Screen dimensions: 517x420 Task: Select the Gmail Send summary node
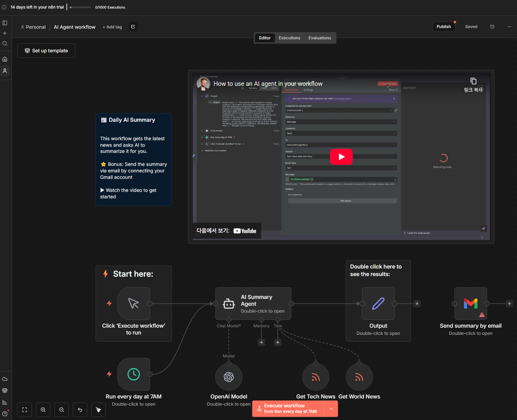point(471,303)
